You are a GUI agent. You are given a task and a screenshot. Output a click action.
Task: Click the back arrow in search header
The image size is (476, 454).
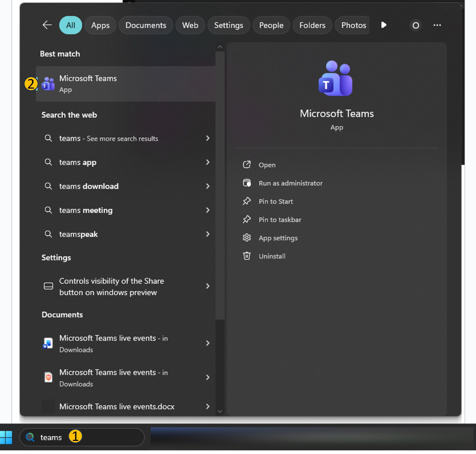pos(47,25)
